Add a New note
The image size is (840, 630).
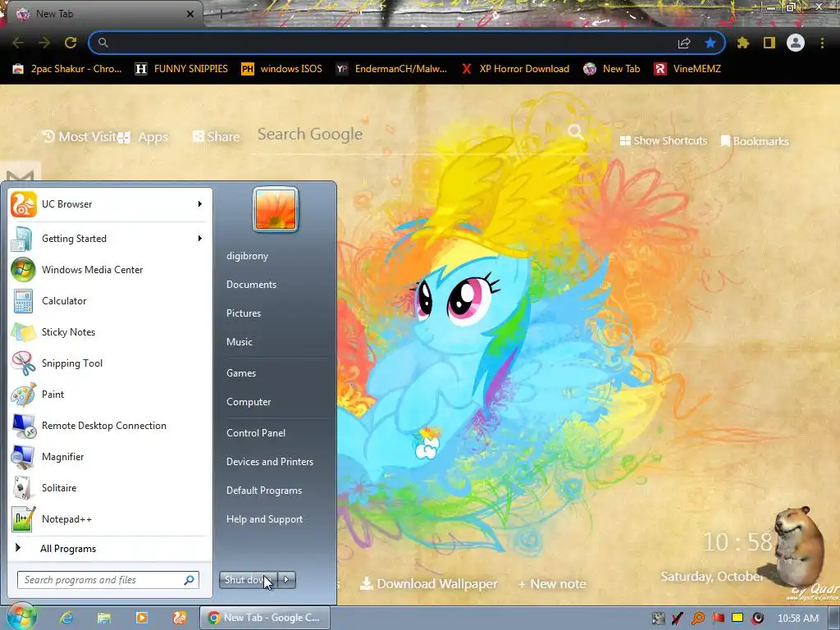pos(552,584)
